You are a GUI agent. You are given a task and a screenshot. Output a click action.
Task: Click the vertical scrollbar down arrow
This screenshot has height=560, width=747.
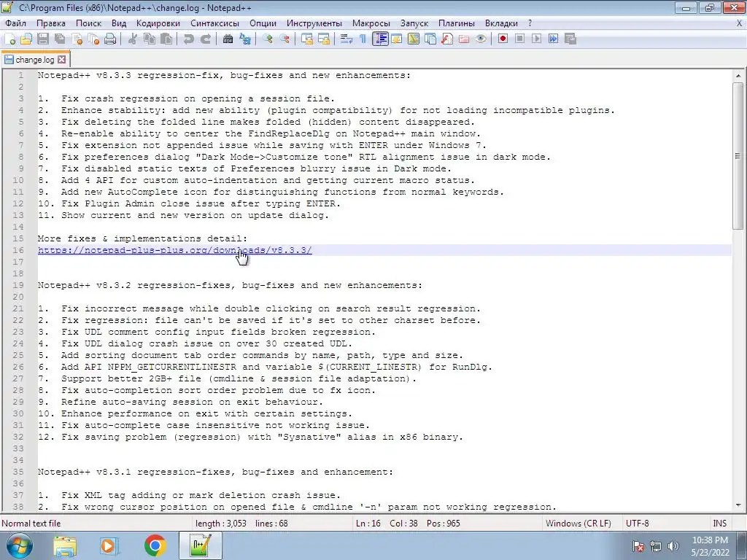point(738,505)
